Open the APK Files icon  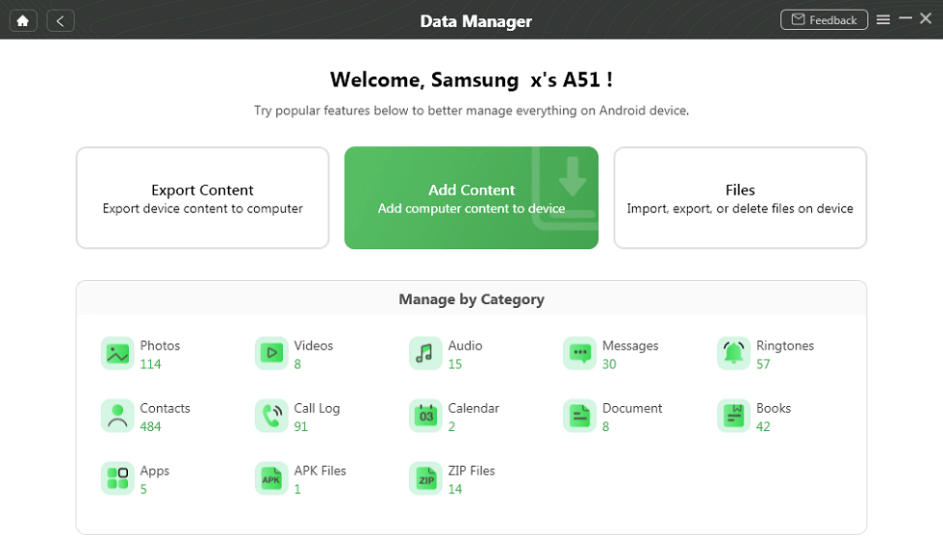[271, 479]
